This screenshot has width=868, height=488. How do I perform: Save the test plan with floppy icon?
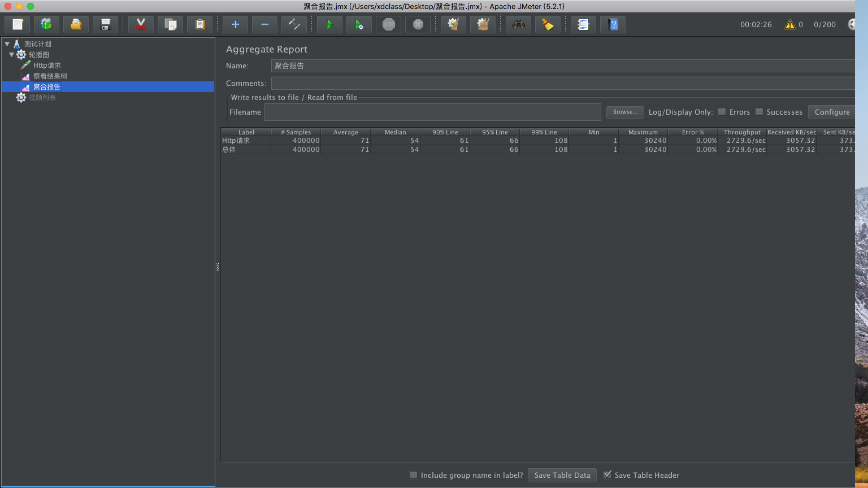(x=105, y=24)
